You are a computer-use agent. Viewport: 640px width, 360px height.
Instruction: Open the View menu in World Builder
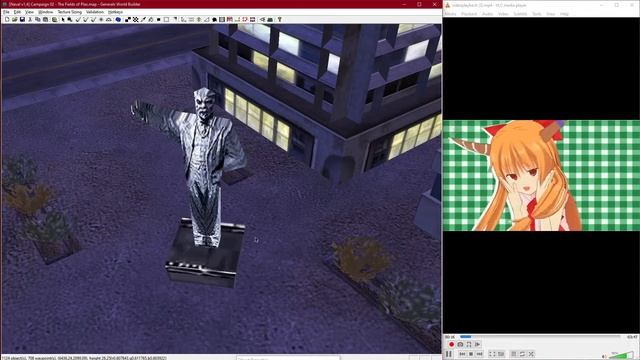point(29,12)
